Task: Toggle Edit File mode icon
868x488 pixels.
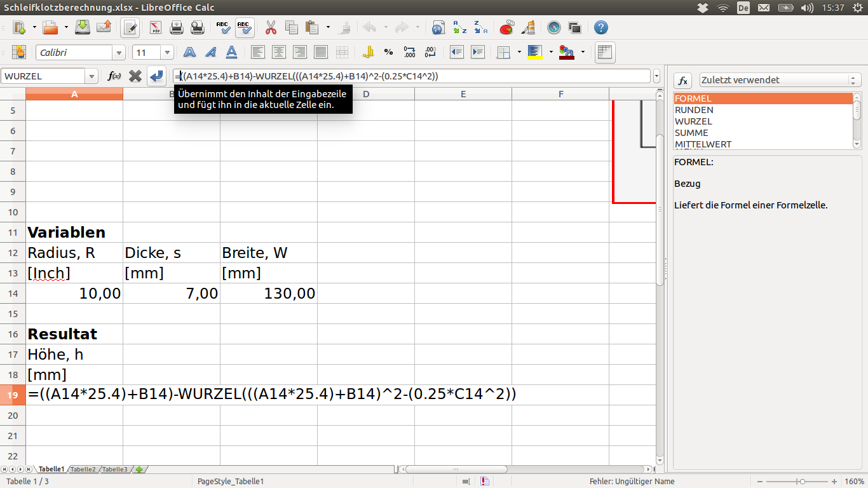Action: (131, 28)
